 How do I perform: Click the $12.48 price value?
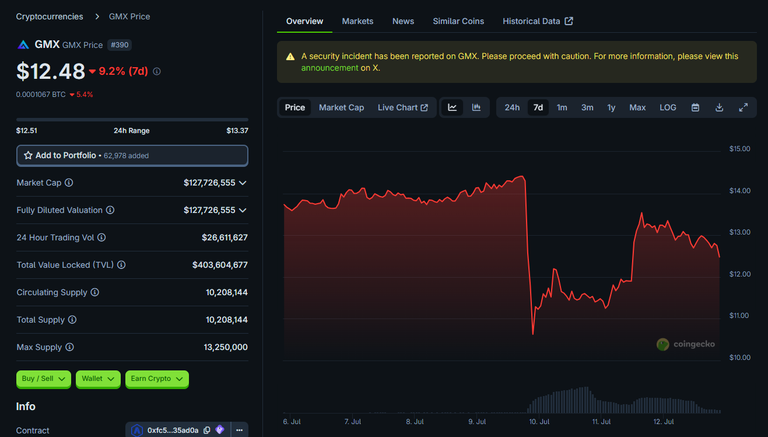[50, 72]
